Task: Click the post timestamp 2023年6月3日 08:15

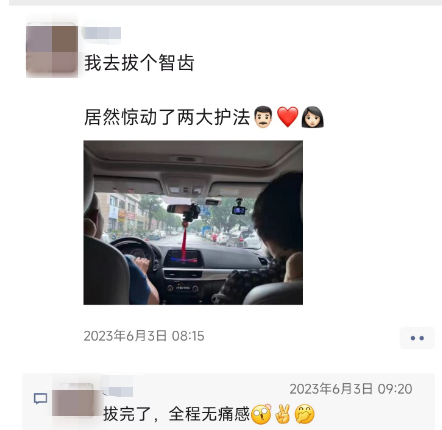Action: [144, 336]
